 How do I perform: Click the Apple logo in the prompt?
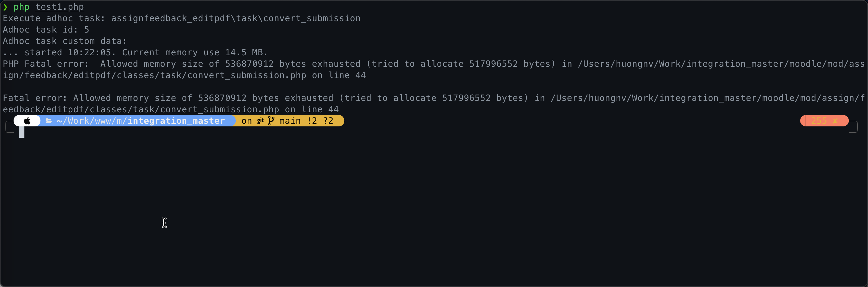tap(27, 121)
